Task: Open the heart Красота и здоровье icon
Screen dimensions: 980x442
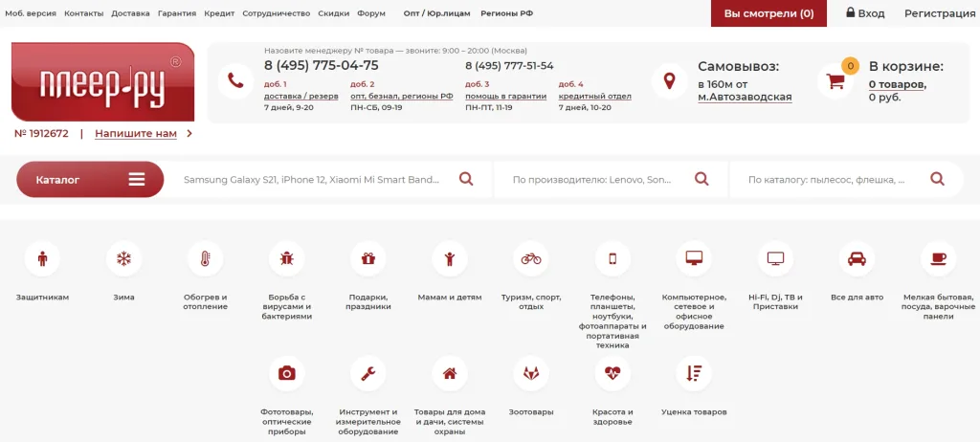Action: (612, 373)
